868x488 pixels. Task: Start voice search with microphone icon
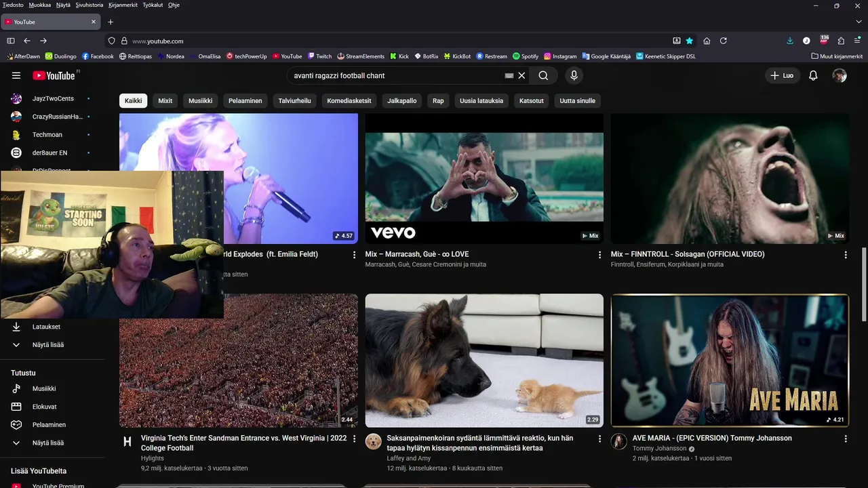pos(574,76)
